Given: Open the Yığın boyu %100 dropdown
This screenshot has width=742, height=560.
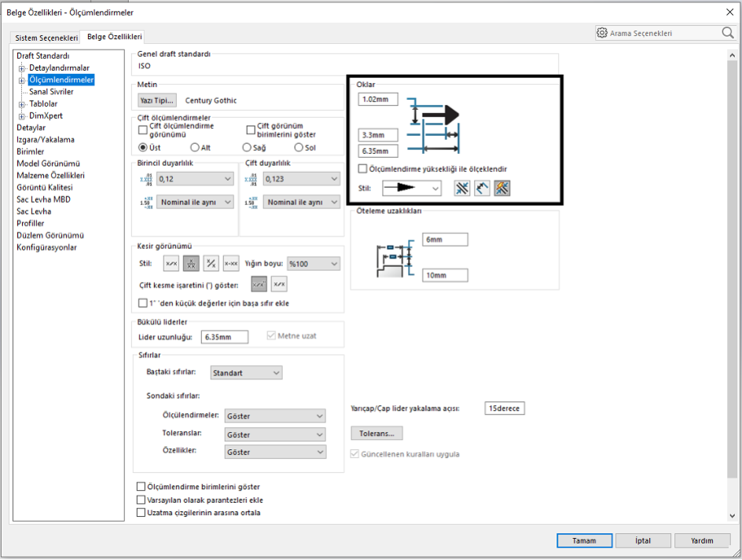Looking at the screenshot, I should (x=314, y=264).
